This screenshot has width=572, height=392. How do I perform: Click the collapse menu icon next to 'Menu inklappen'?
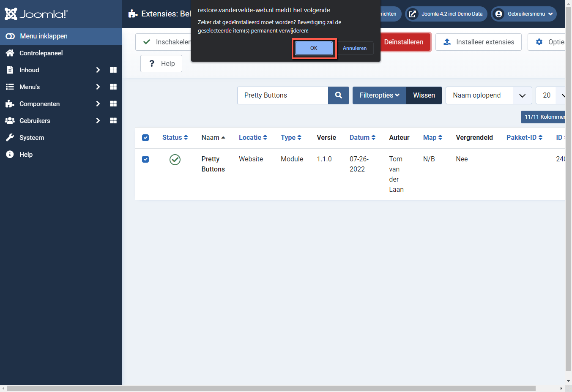[9, 36]
